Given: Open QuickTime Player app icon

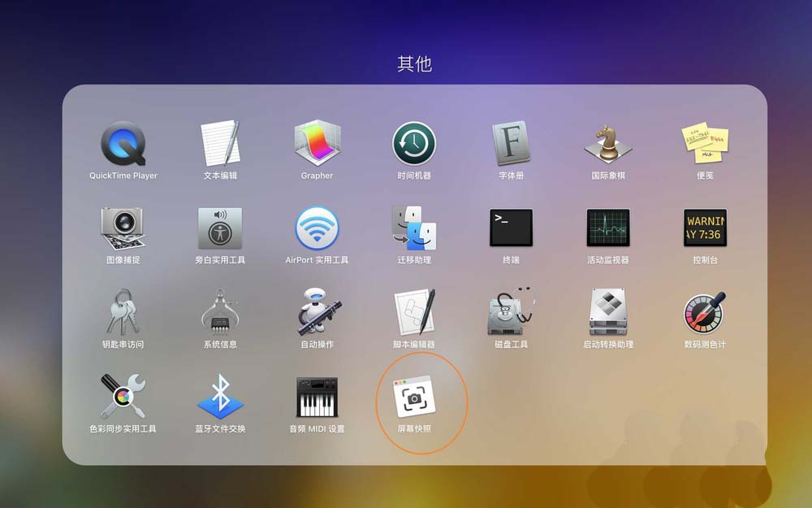Looking at the screenshot, I should click(123, 144).
